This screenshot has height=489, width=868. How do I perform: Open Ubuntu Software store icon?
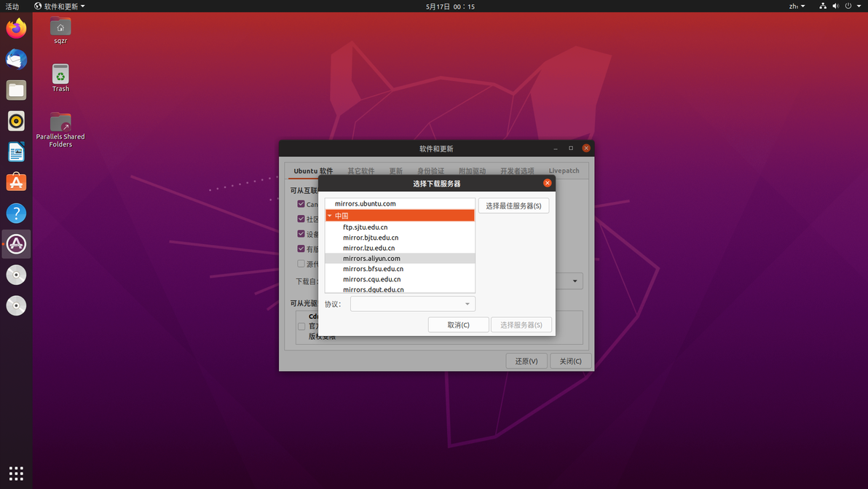coord(16,182)
